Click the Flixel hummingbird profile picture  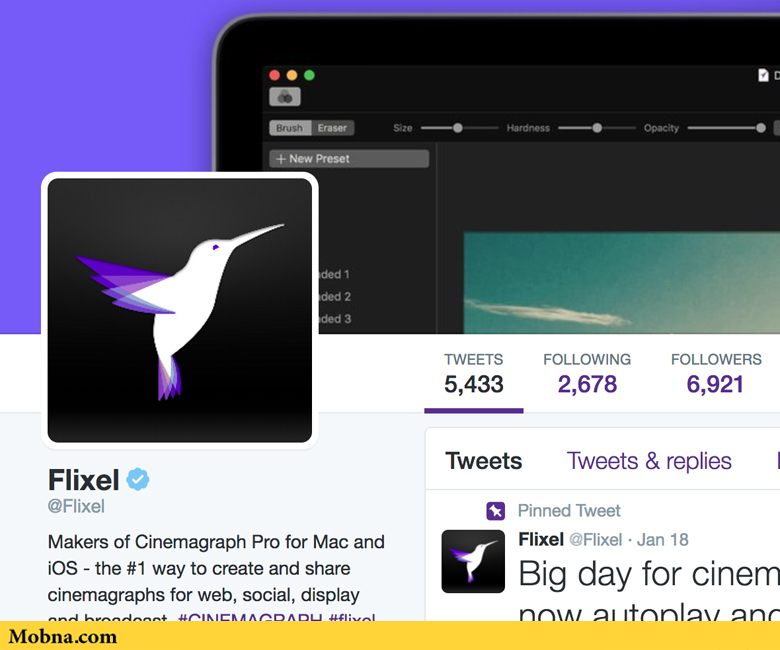pos(180,310)
